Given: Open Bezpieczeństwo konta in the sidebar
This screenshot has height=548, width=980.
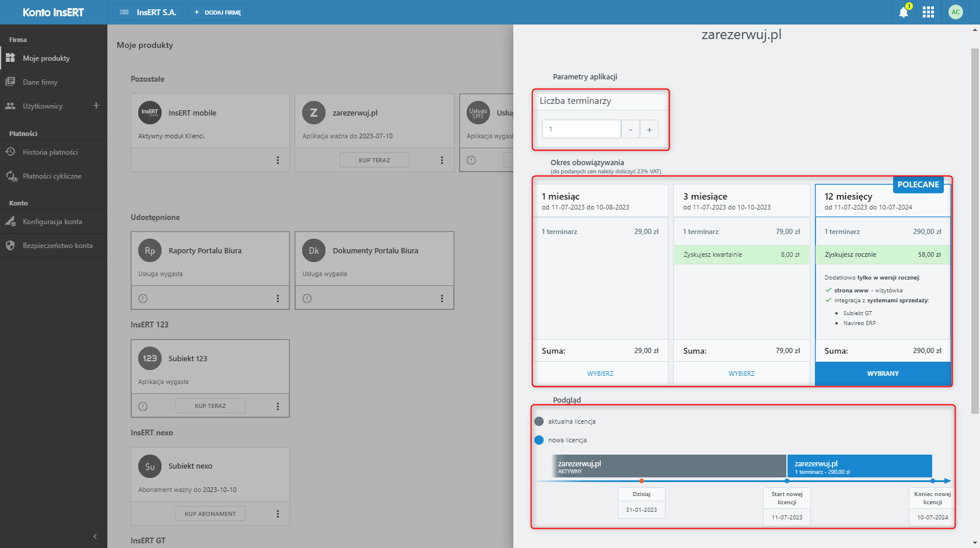Looking at the screenshot, I should click(x=54, y=245).
